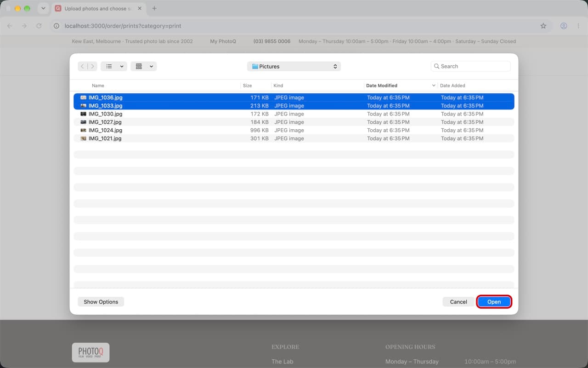Open The Lab link under Explore

point(282,362)
